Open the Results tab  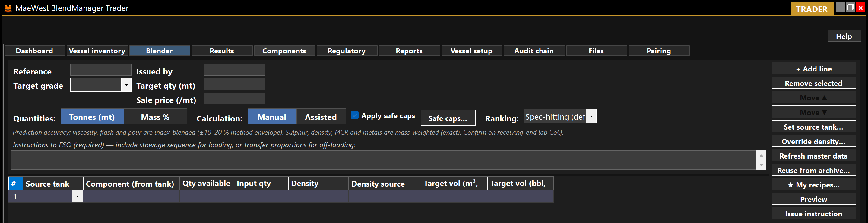tap(222, 51)
